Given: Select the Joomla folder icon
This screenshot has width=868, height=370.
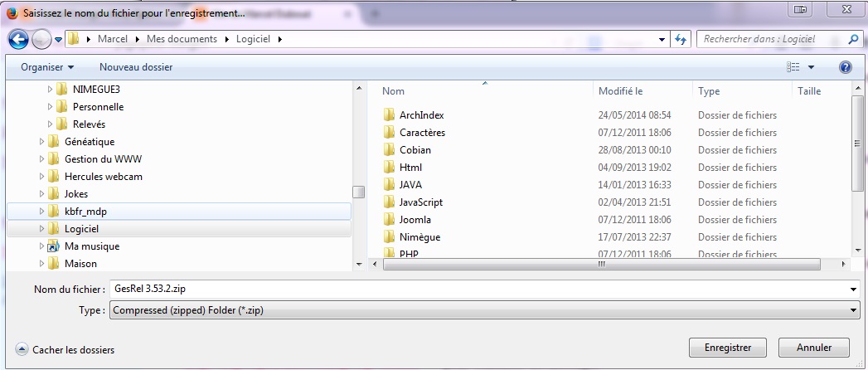Looking at the screenshot, I should coord(389,220).
